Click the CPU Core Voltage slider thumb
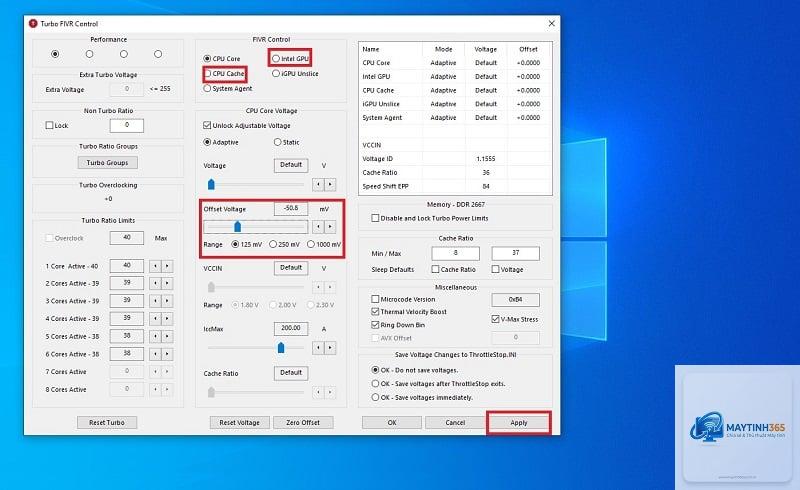The width and height of the screenshot is (800, 490). pos(211,184)
